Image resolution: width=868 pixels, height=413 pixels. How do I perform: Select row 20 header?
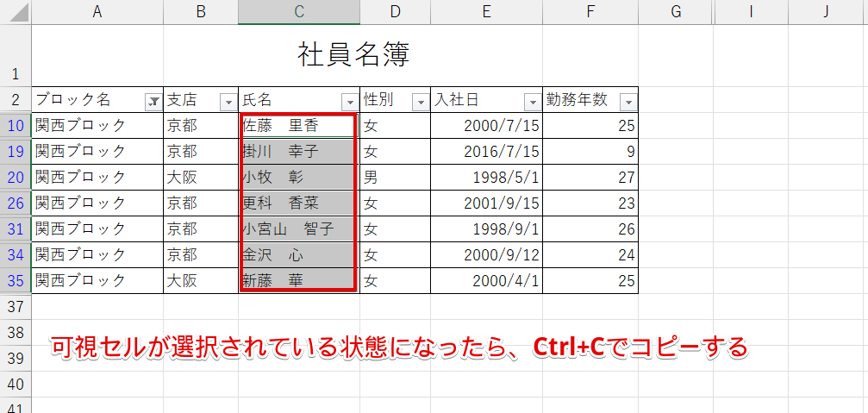16,177
